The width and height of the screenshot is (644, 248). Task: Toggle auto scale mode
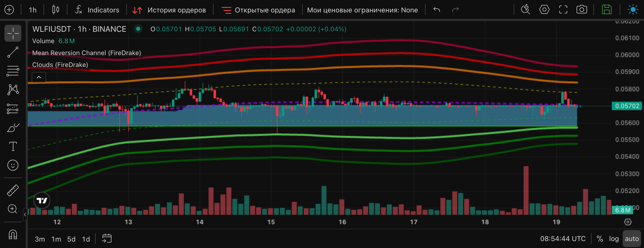(x=632, y=239)
